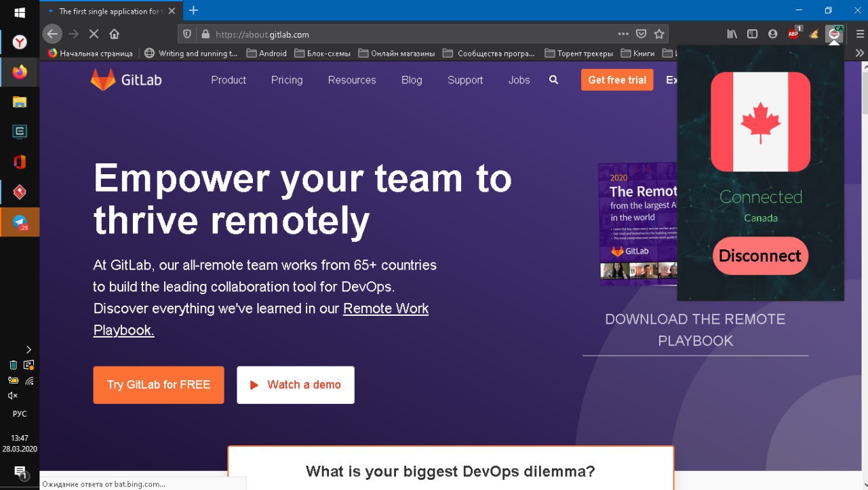Unmute the system volume icon
The image size is (868, 490).
[x=13, y=395]
